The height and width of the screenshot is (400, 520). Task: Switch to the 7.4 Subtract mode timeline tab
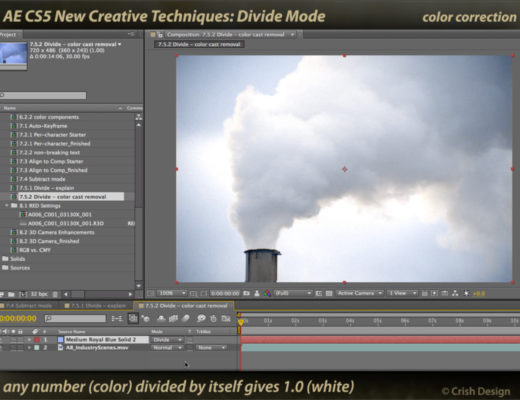click(x=27, y=306)
